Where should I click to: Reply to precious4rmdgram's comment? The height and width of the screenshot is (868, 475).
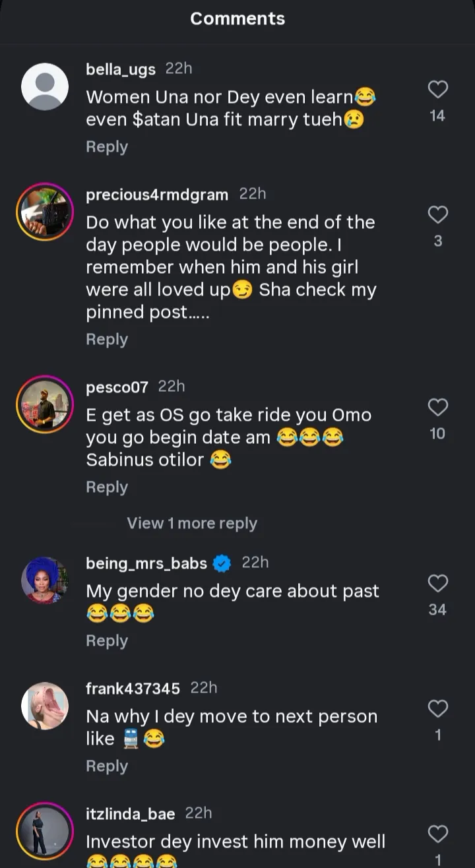(107, 340)
